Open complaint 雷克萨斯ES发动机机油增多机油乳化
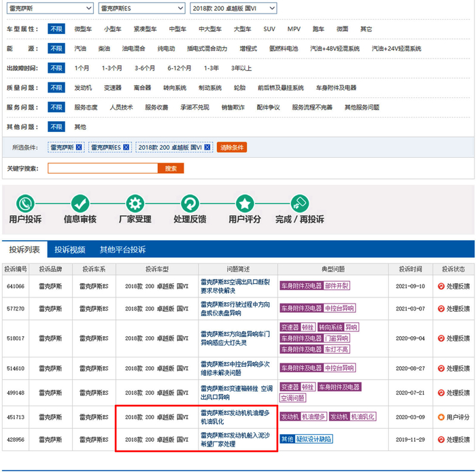 point(235,417)
